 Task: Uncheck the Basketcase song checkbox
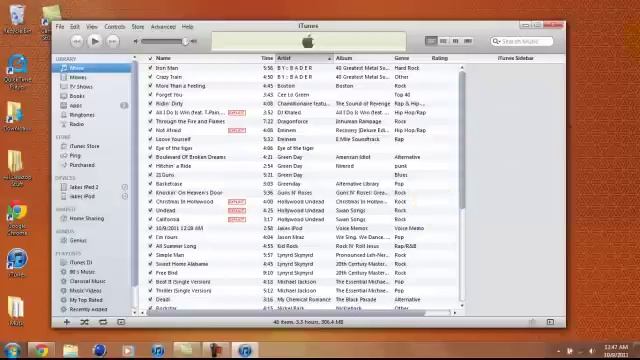(x=150, y=184)
